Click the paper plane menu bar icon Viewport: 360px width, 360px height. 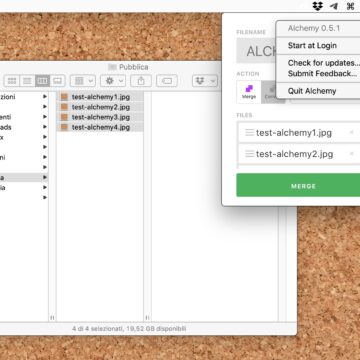pyautogui.click(x=334, y=6)
